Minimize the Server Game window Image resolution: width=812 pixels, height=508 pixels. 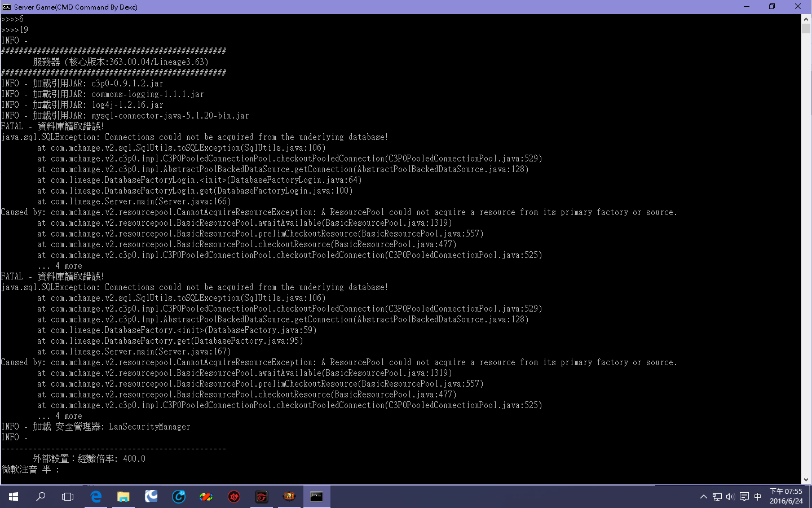pyautogui.click(x=747, y=7)
